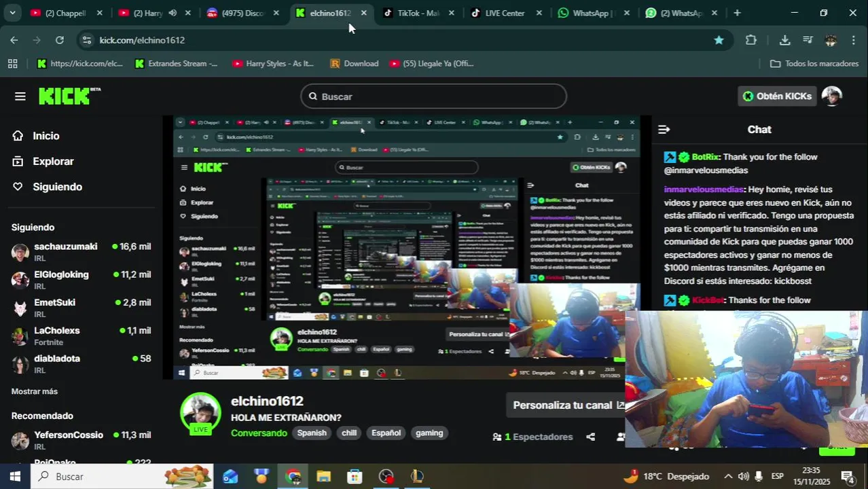Close the elchino1612 Kick tab
Screen dimensions: 868x489
(364, 13)
